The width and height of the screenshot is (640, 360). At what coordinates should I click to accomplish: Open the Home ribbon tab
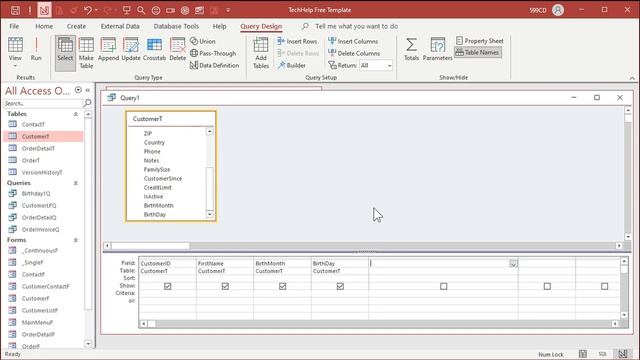coord(44,26)
